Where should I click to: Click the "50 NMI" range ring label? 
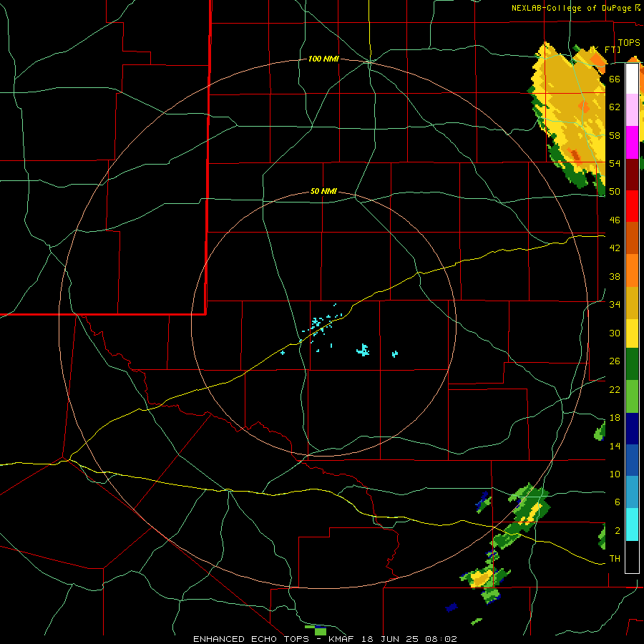pyautogui.click(x=323, y=191)
